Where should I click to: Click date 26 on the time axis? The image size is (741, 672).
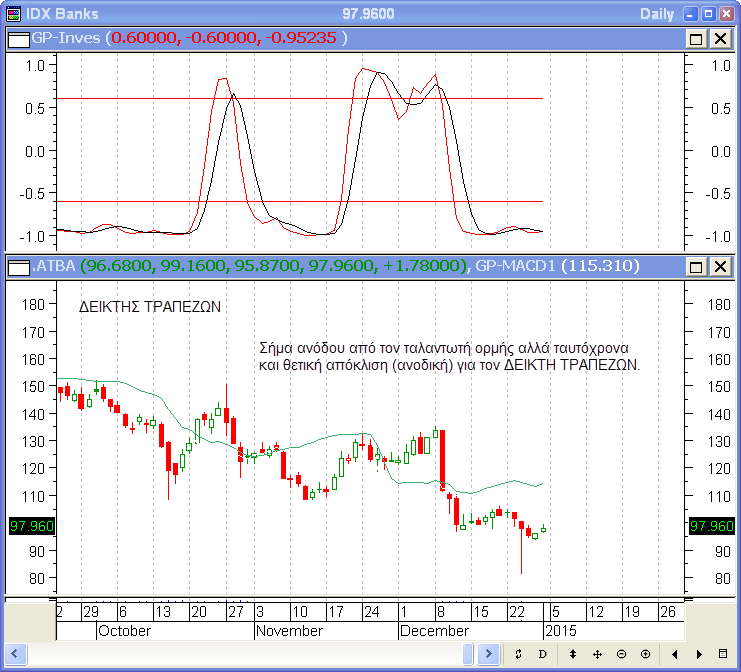pyautogui.click(x=667, y=612)
